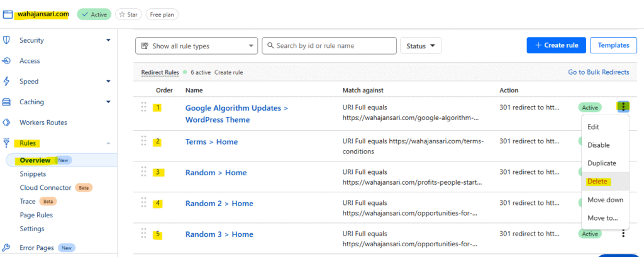Open Page Rules in the sidebar

[36, 215]
